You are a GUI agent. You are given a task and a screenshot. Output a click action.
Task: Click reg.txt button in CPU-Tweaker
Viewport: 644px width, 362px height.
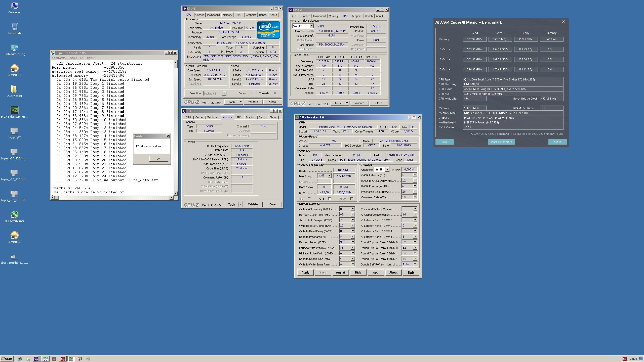pyautogui.click(x=340, y=272)
